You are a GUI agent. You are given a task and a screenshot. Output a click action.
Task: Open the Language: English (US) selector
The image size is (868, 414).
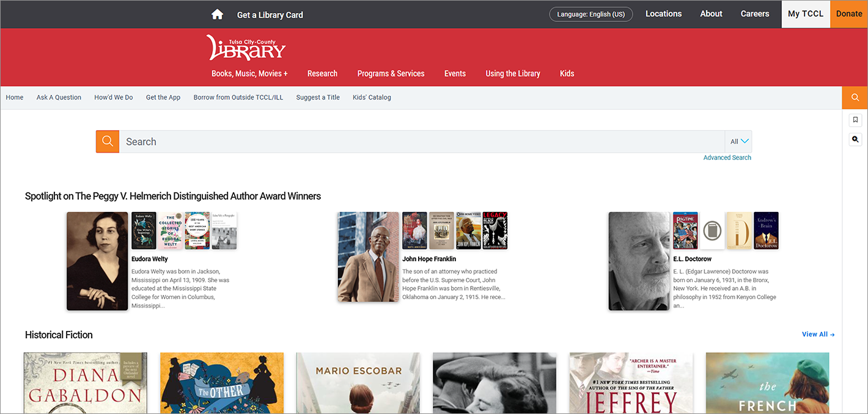pyautogui.click(x=590, y=14)
